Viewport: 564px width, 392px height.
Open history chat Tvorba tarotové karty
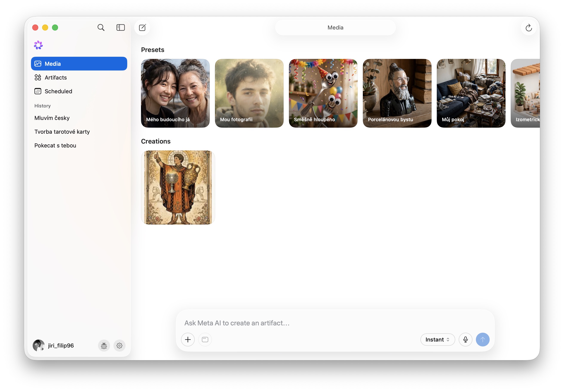[x=79, y=132]
